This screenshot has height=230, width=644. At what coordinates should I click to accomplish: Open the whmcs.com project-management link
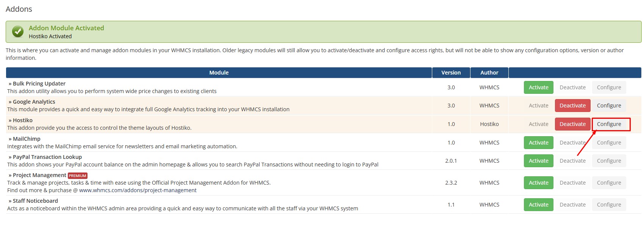coord(138,190)
